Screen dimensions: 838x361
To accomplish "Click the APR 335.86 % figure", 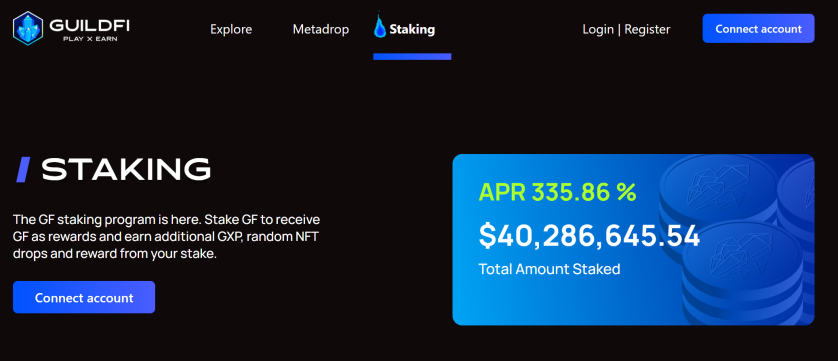I will pyautogui.click(x=557, y=193).
